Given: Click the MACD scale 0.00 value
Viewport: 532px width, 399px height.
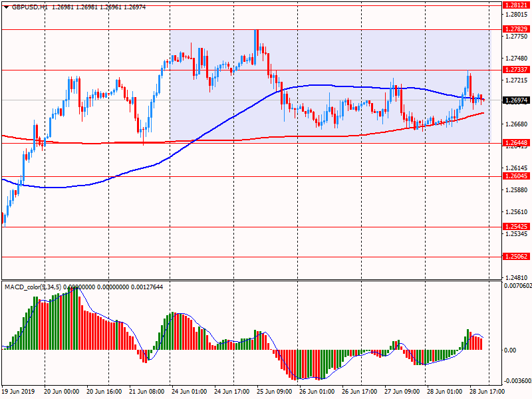Looking at the screenshot, I should click(x=510, y=350).
